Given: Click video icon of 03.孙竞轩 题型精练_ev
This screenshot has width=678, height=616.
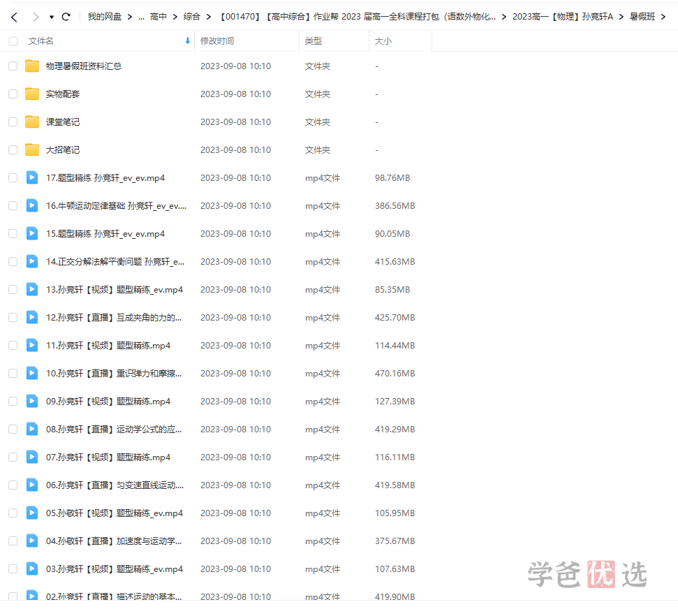Looking at the screenshot, I should click(32, 569).
